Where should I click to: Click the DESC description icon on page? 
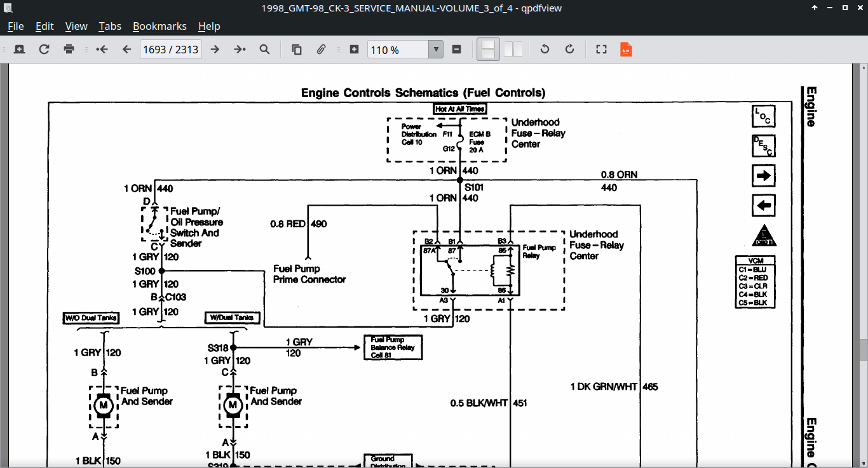[763, 146]
